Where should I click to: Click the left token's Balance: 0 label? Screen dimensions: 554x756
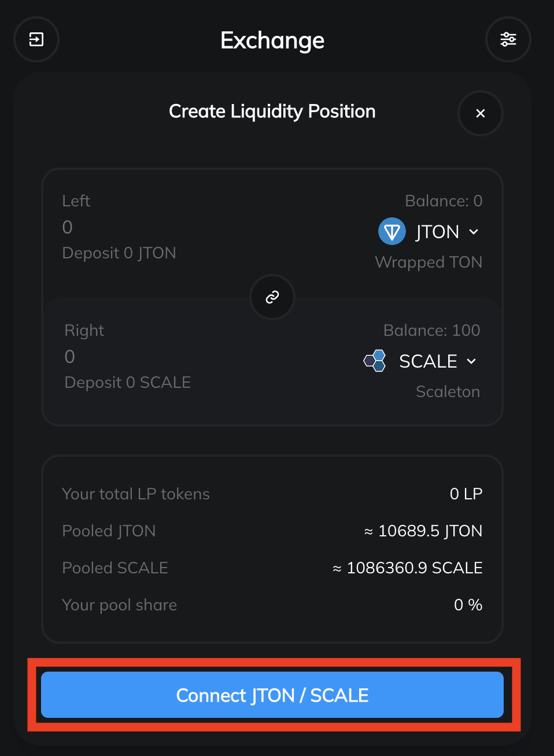[444, 201]
